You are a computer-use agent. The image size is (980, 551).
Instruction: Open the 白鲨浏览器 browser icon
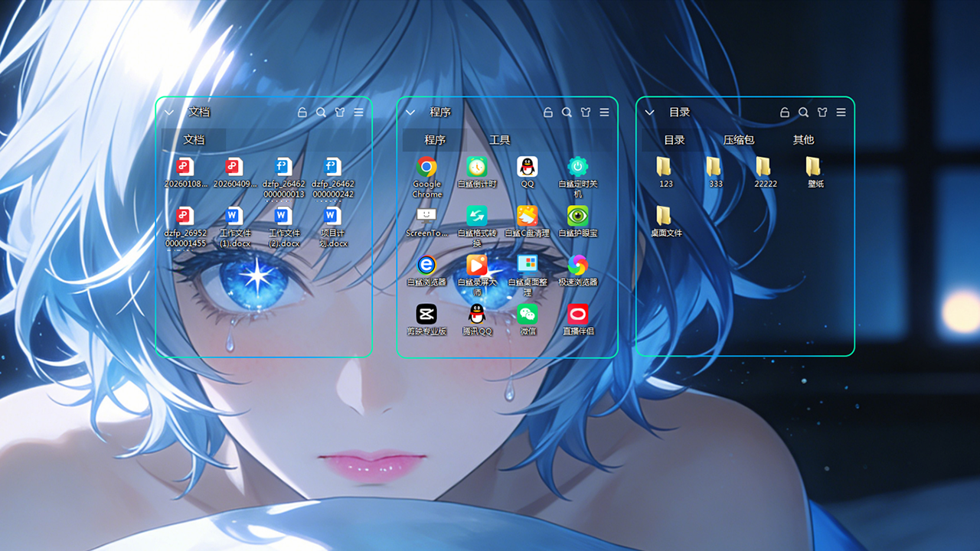pos(426,265)
